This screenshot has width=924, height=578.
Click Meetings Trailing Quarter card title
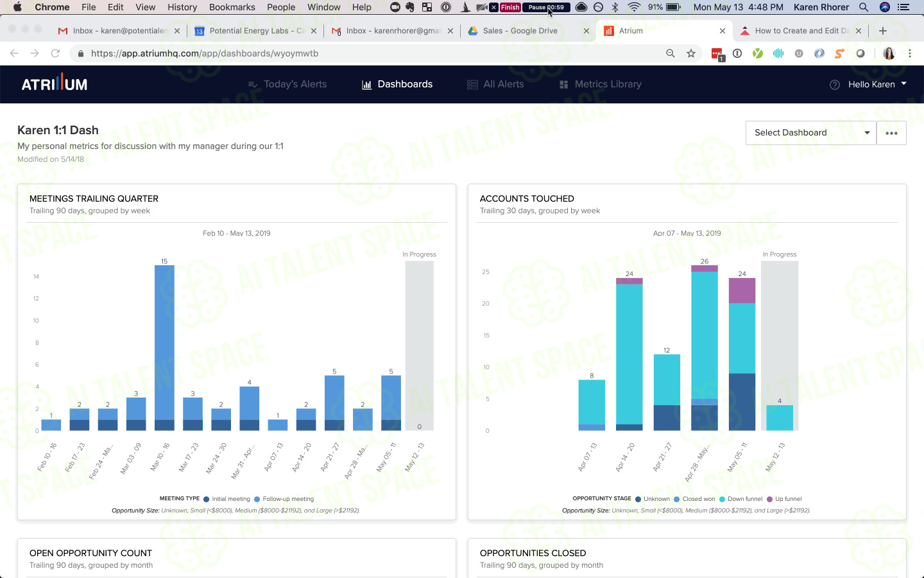[x=94, y=198]
